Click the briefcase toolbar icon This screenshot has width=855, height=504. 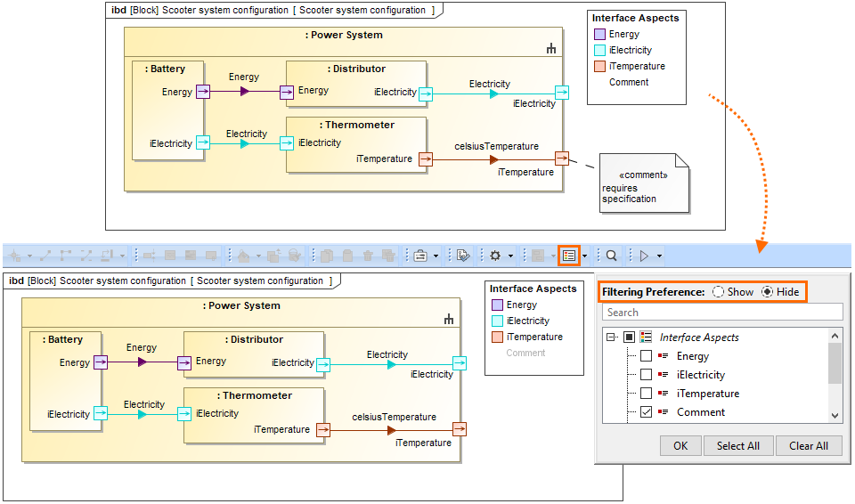coord(419,256)
